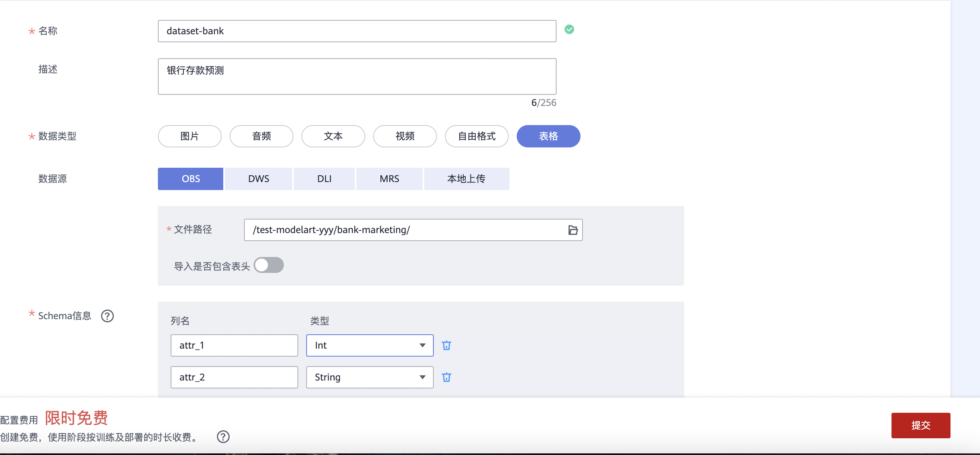Click the 提交 submit button
This screenshot has width=980, height=455.
pos(921,426)
